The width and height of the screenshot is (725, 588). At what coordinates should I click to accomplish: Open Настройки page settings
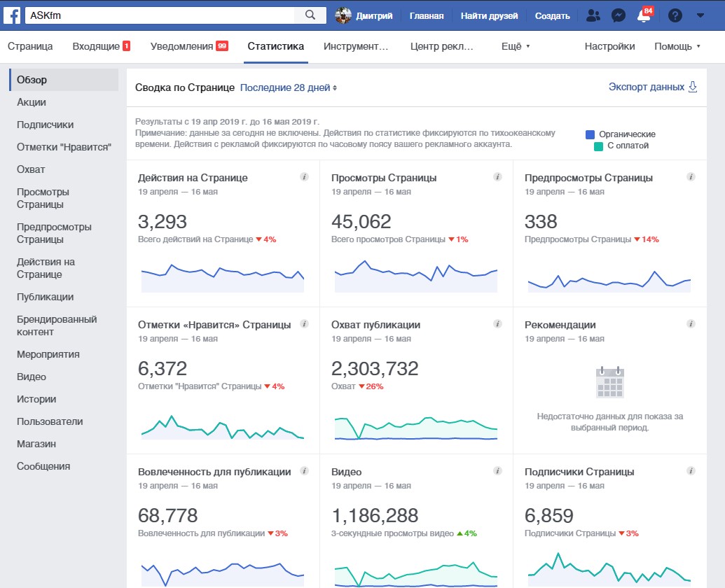coord(609,46)
